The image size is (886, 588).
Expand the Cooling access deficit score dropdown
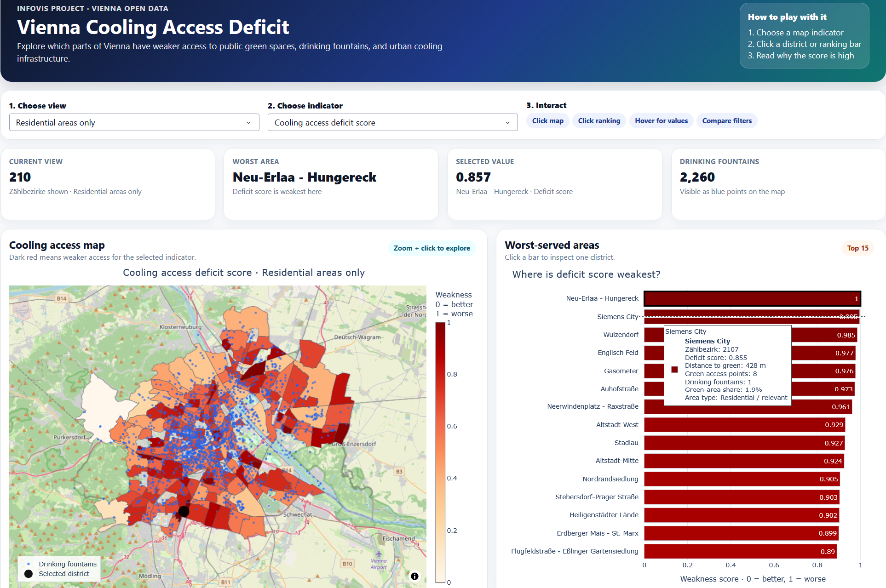(392, 122)
